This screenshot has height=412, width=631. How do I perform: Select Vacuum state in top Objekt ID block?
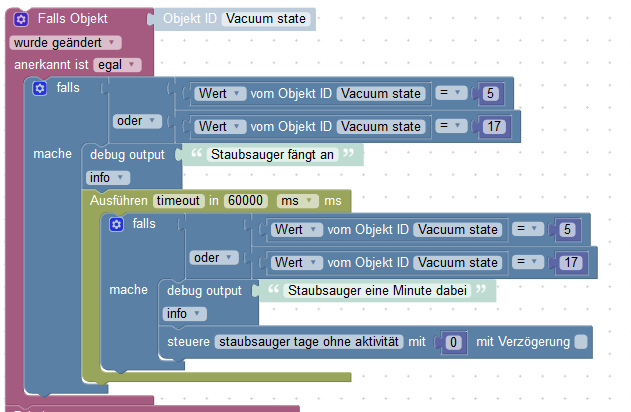(x=266, y=19)
